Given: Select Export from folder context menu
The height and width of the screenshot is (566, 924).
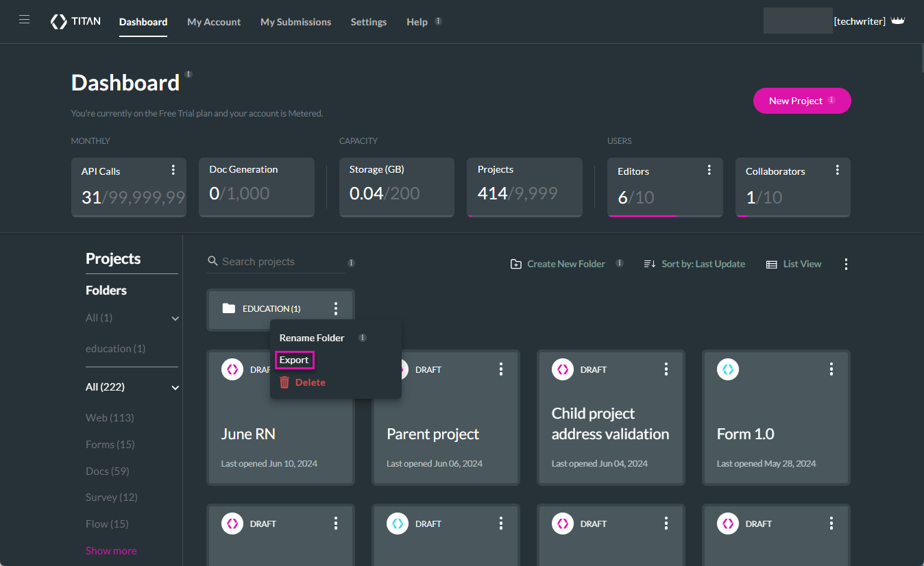Looking at the screenshot, I should (294, 360).
